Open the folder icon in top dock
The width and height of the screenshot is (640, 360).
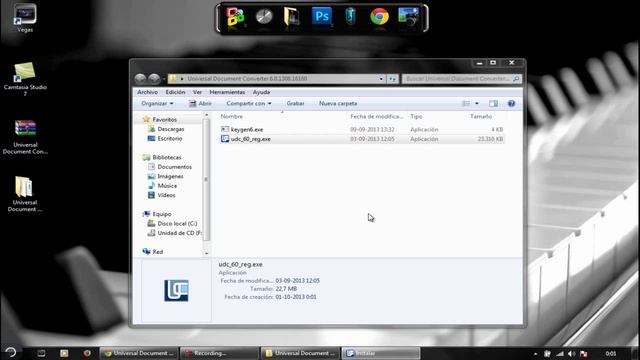coord(292,17)
